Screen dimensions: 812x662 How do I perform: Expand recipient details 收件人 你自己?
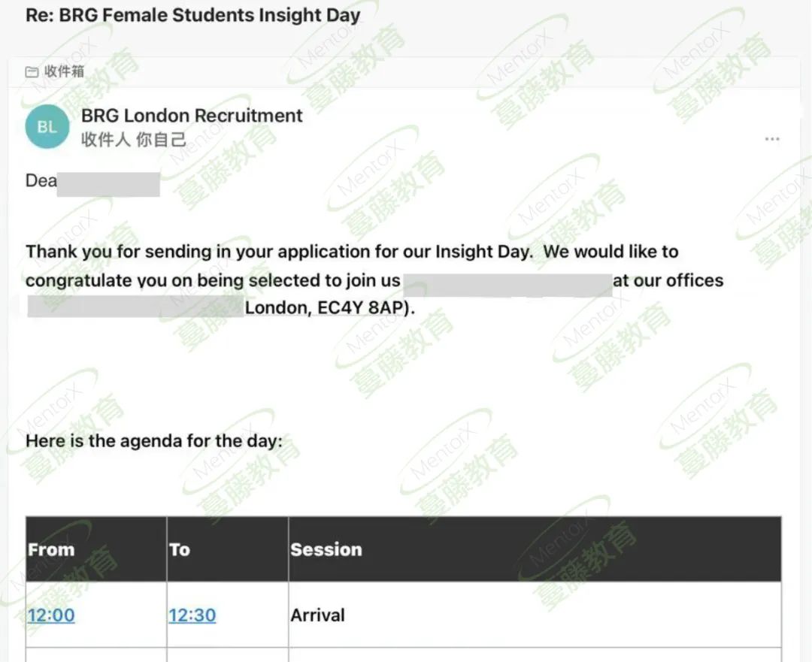(134, 139)
